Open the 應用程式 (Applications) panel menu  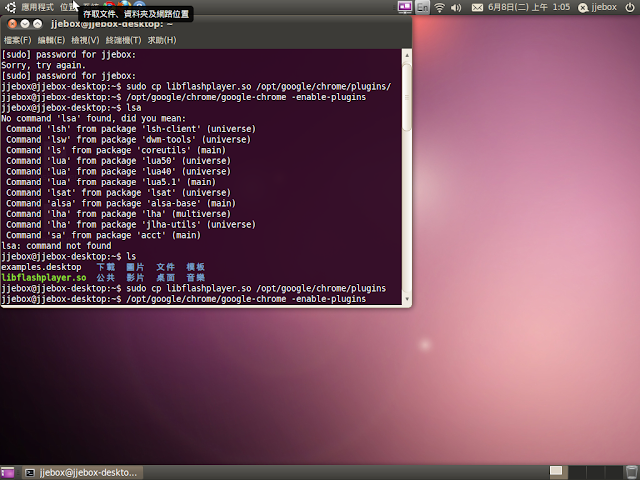[x=37, y=7]
